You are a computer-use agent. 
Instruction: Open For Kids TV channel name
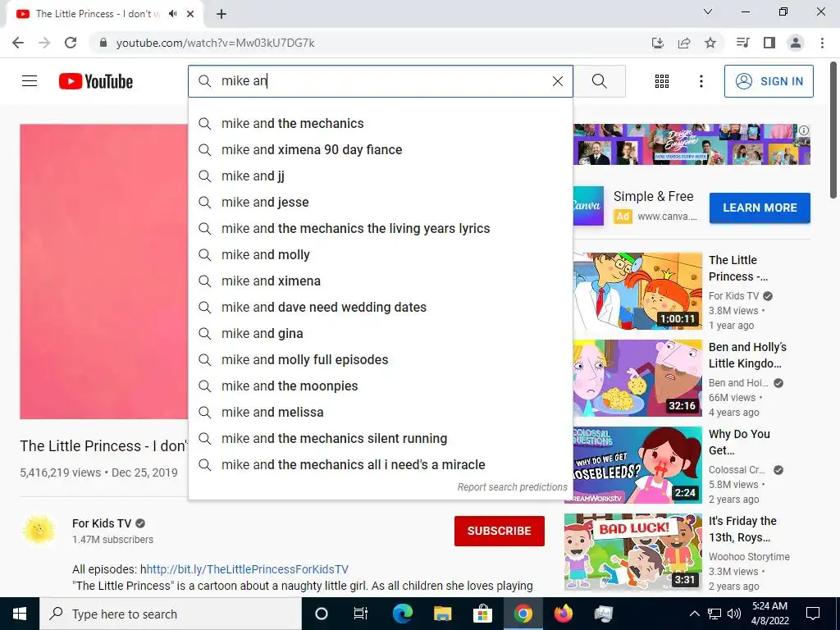pos(102,523)
